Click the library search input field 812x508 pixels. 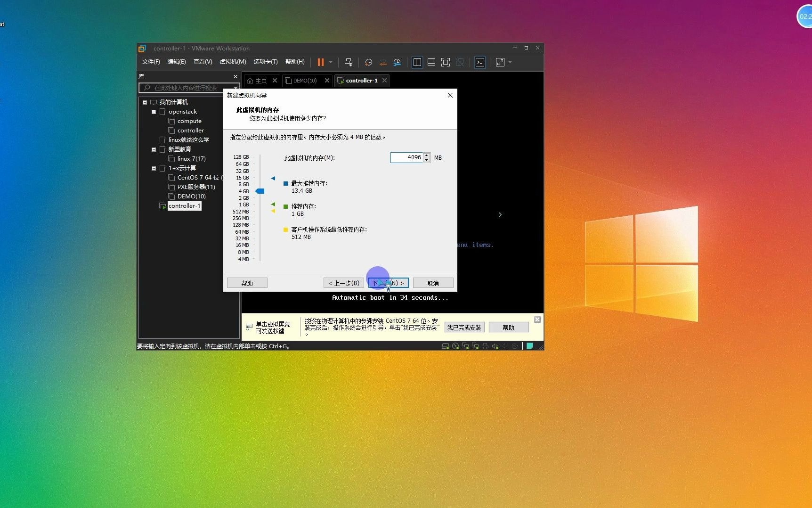pos(186,88)
